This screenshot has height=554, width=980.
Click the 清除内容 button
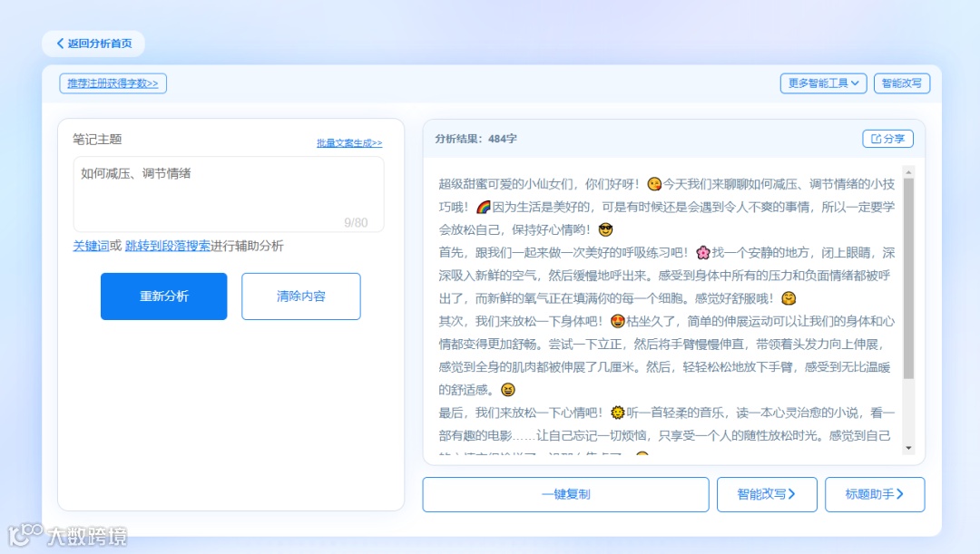(x=300, y=296)
